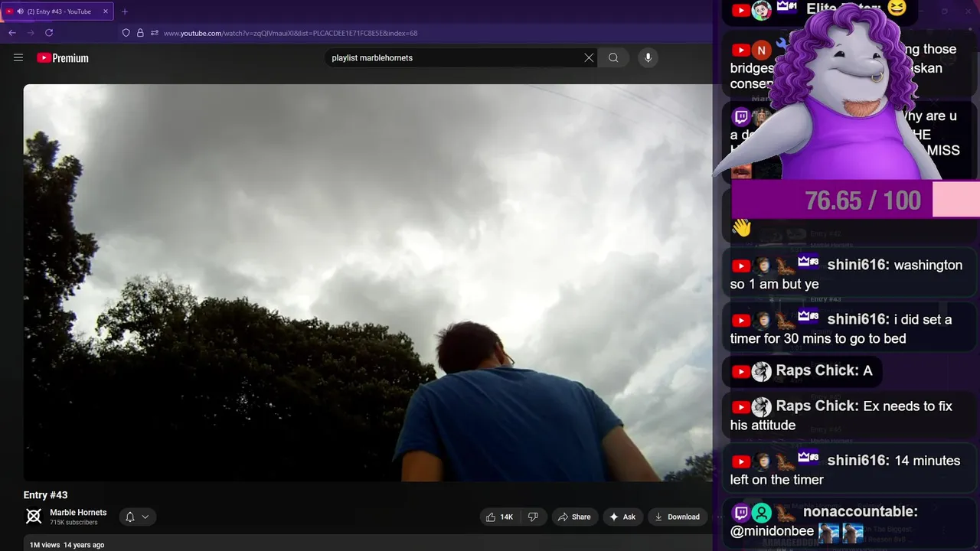980x551 pixels.
Task: Open new browser tab with plus
Action: [x=125, y=11]
